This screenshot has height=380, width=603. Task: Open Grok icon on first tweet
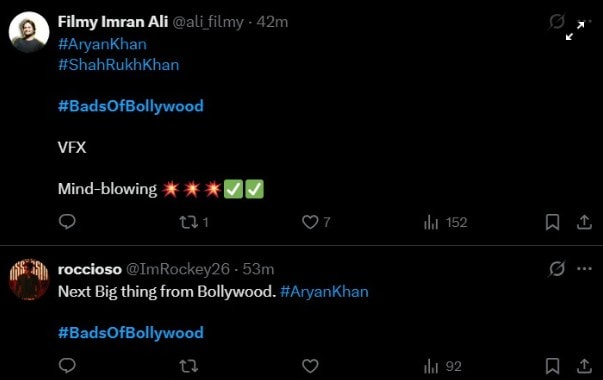click(x=556, y=22)
